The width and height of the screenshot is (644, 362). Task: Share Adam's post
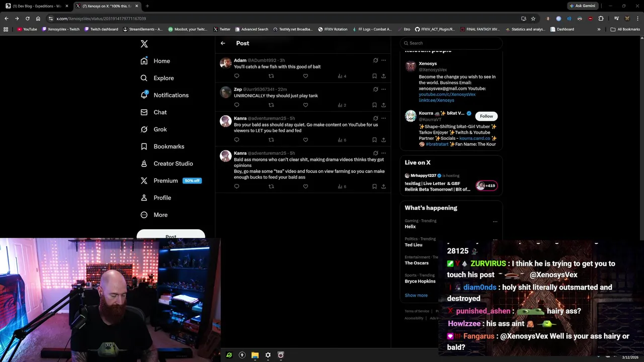point(383,76)
